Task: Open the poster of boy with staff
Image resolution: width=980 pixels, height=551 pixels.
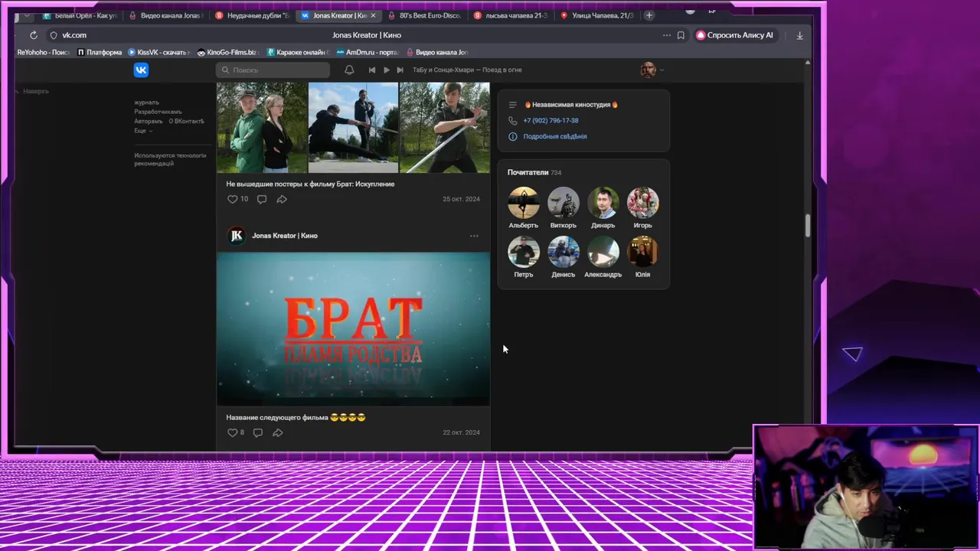Action: click(x=445, y=128)
